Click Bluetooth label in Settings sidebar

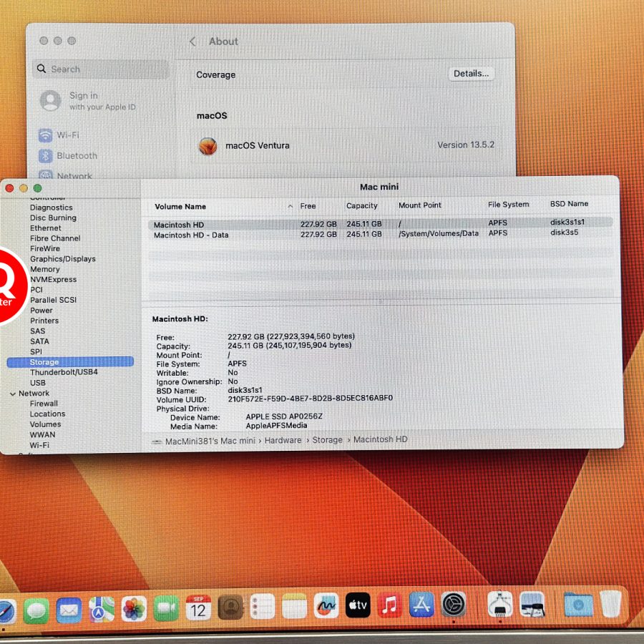click(x=77, y=156)
